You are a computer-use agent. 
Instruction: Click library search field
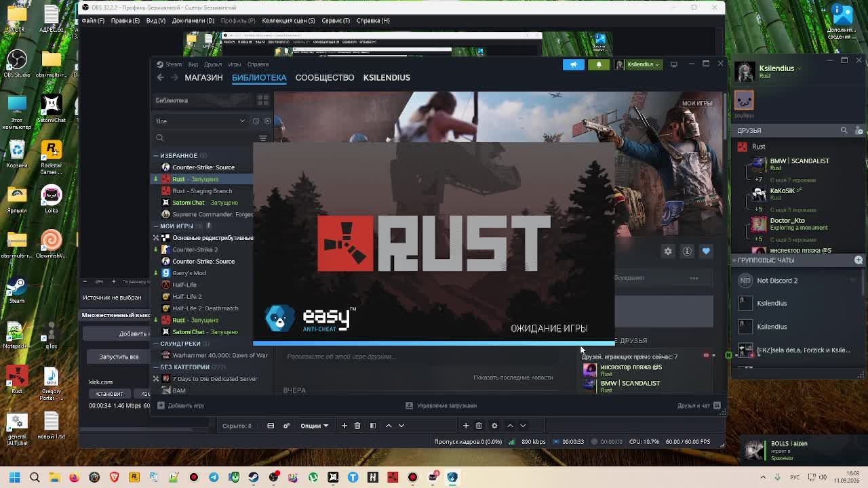203,138
